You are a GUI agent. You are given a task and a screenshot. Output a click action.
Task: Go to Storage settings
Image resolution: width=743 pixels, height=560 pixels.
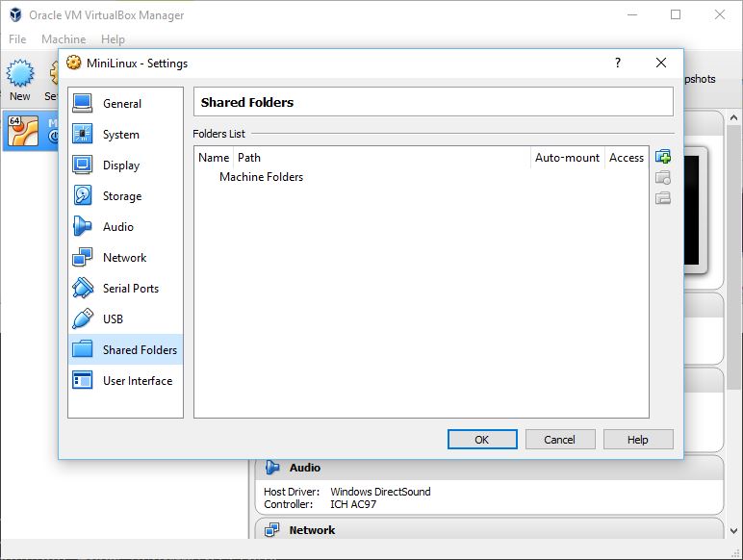pyautogui.click(x=125, y=195)
